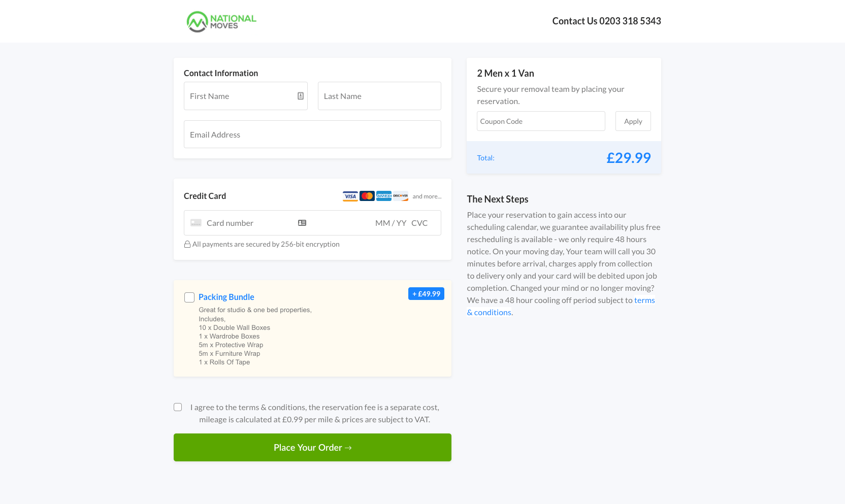Image resolution: width=845 pixels, height=504 pixels.
Task: Enable the Packing Bundle checkbox
Action: (189, 297)
